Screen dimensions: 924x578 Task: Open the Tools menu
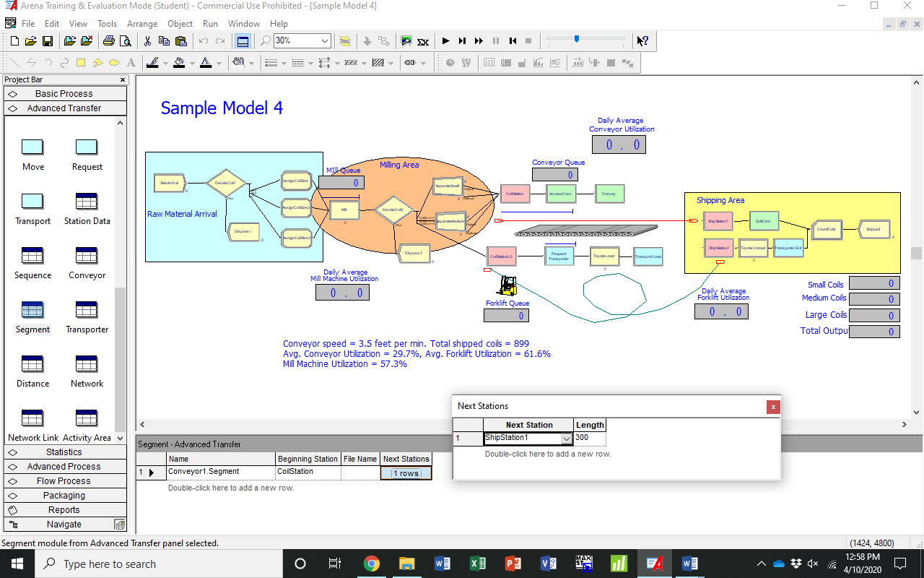click(108, 24)
